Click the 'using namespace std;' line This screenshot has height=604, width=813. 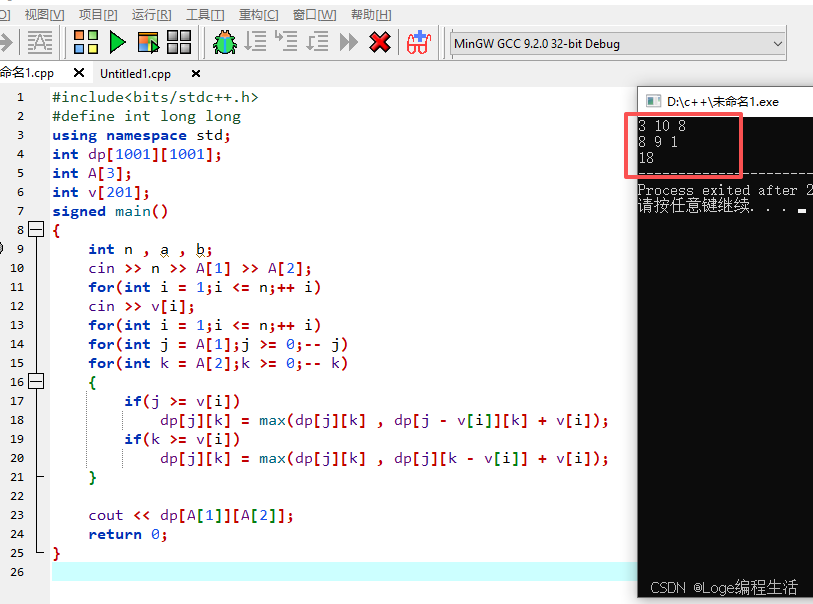point(141,135)
